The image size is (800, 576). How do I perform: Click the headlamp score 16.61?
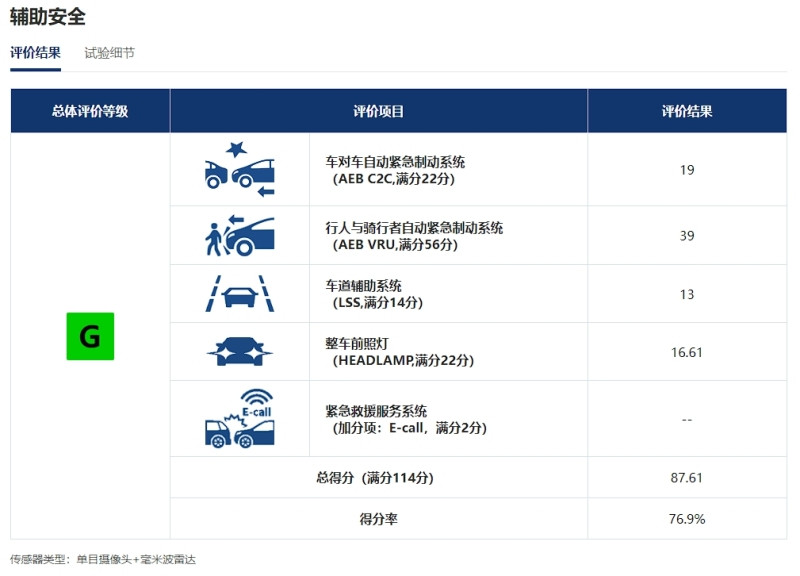click(x=687, y=353)
